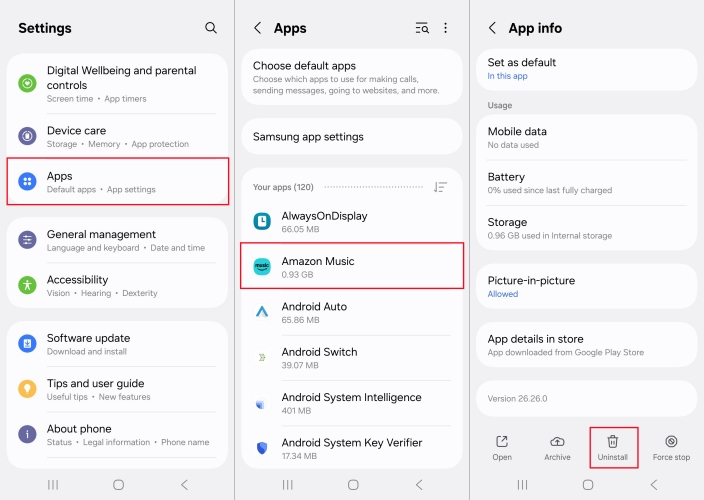Open Picture-in-picture permission
This screenshot has height=500, width=704.
point(586,286)
